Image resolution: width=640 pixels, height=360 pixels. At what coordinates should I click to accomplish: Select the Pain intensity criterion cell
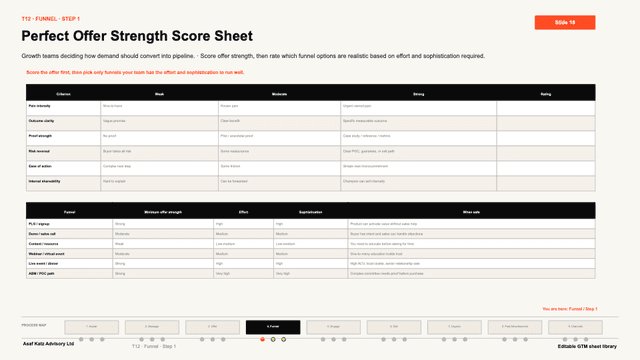(x=63, y=108)
